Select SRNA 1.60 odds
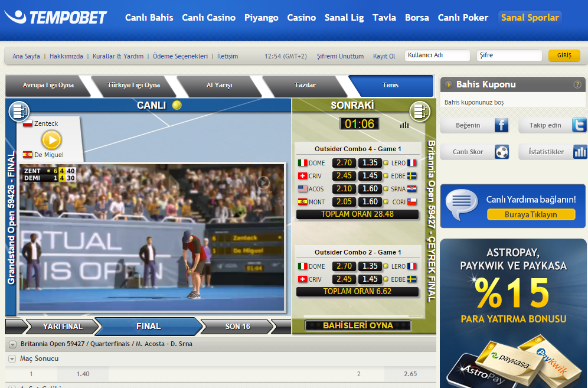 [x=370, y=189]
